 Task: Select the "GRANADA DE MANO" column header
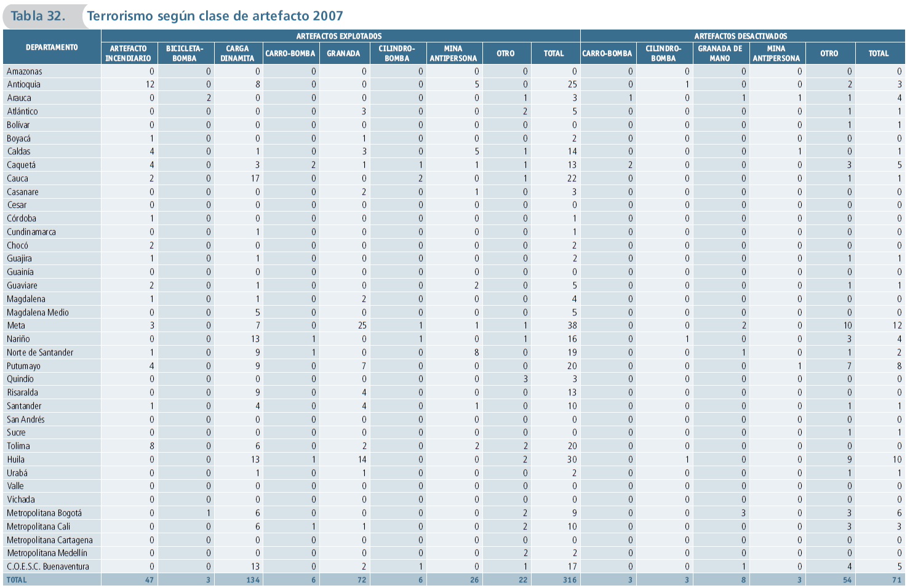(720, 54)
